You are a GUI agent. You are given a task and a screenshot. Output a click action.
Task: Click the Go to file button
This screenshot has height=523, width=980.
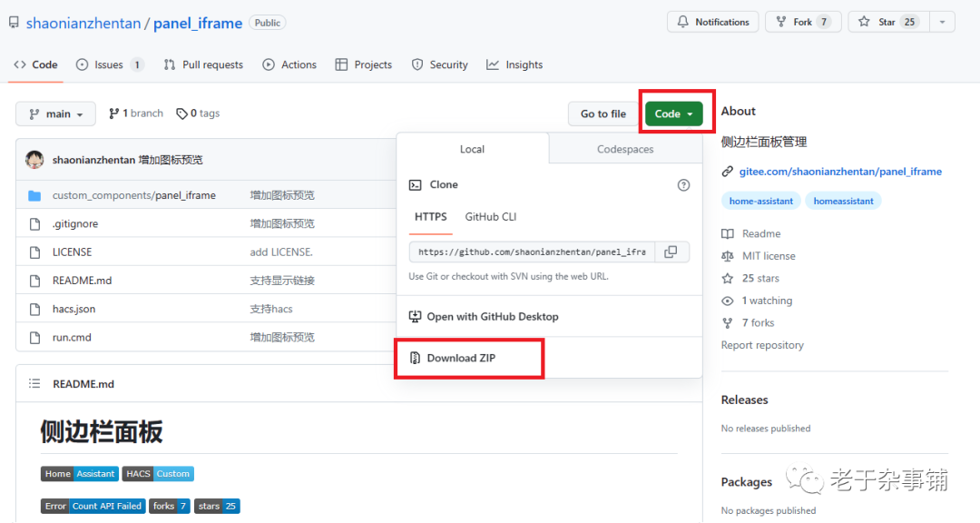(603, 113)
